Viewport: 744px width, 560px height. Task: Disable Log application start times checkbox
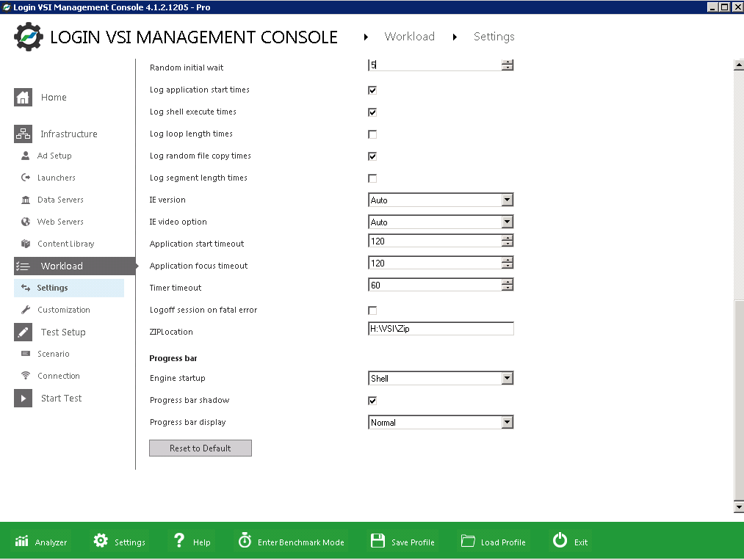(372, 90)
